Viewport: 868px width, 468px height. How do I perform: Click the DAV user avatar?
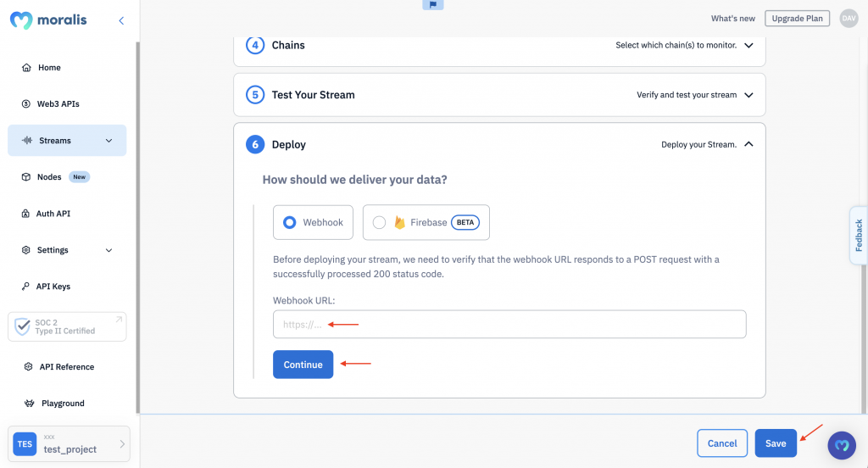point(849,19)
